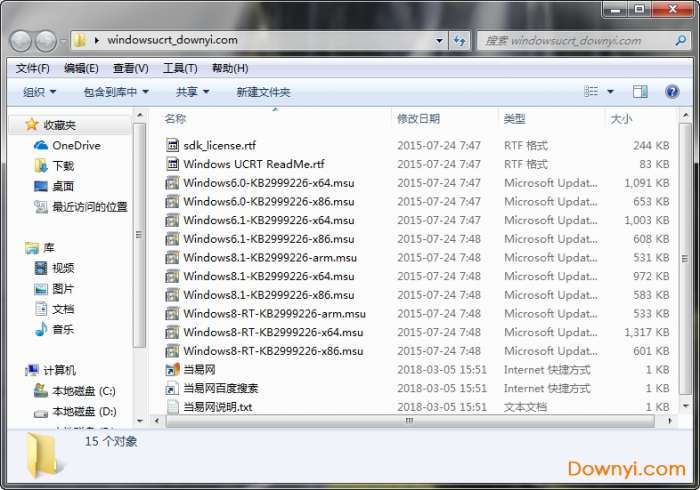
Task: Click the 下载 downloads folder icon
Action: coord(41,166)
